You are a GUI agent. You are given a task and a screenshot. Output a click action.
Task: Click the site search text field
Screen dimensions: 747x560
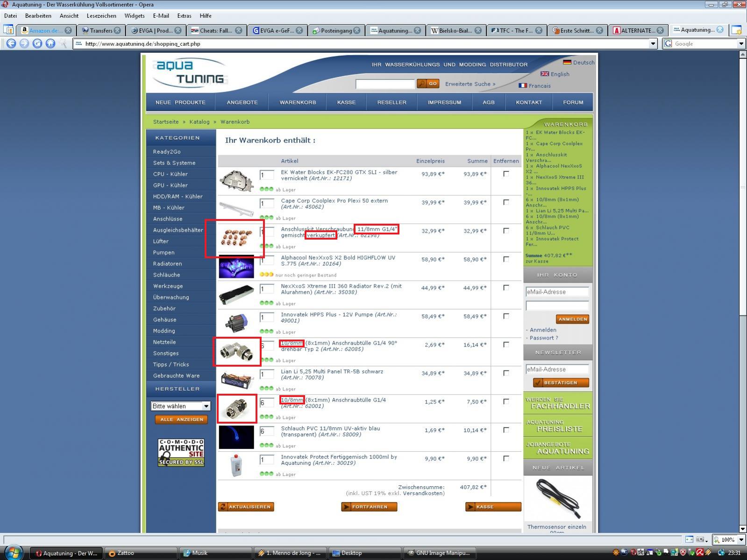click(385, 84)
